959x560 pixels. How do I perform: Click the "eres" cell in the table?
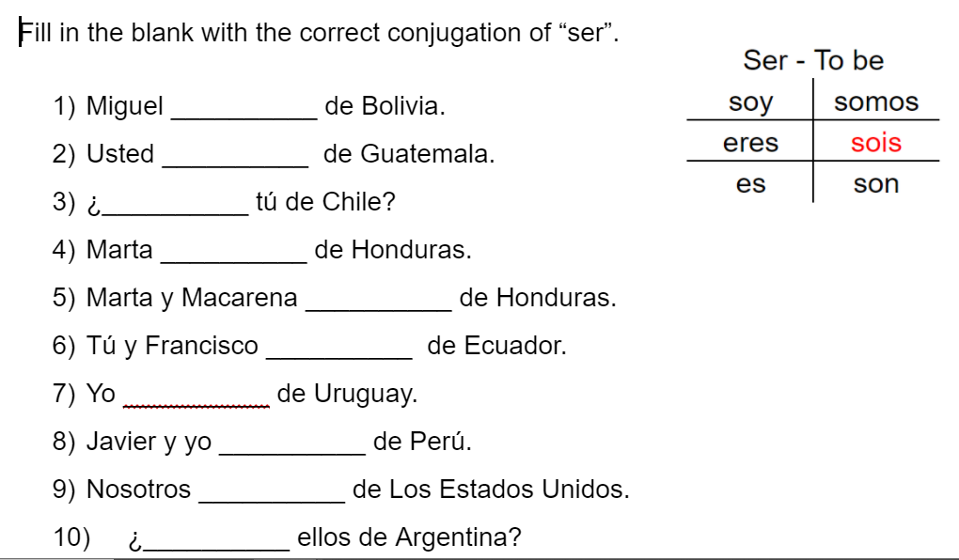click(x=750, y=143)
